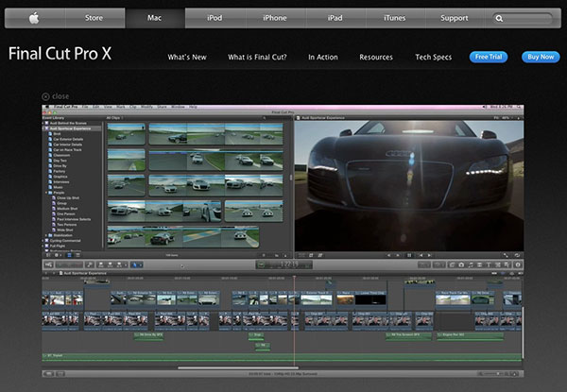
Task: Click the horizontal timeline scrollbar
Action: coord(238,367)
